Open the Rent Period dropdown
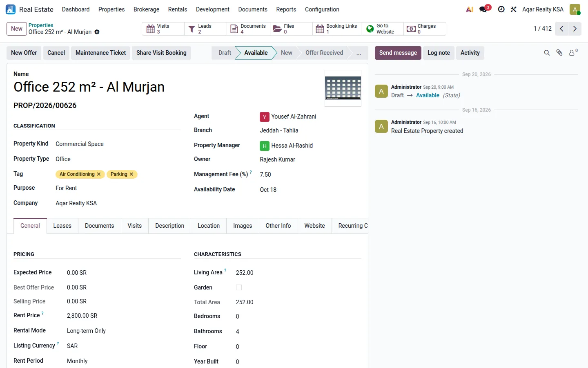 tap(123, 361)
